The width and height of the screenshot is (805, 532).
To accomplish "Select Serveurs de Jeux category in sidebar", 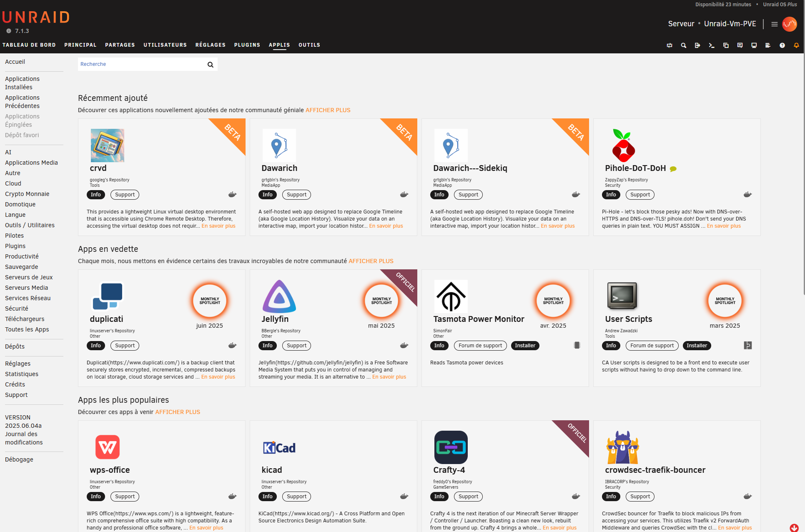I will (29, 277).
